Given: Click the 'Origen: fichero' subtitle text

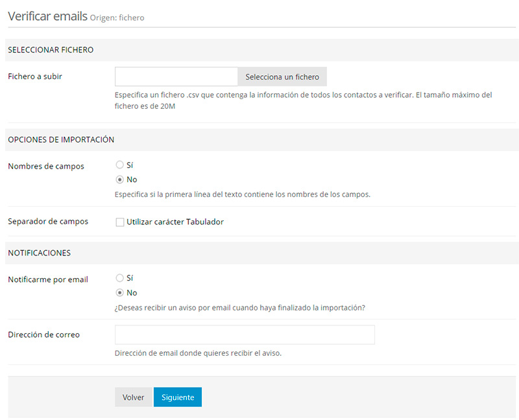Looking at the screenshot, I should tap(117, 18).
